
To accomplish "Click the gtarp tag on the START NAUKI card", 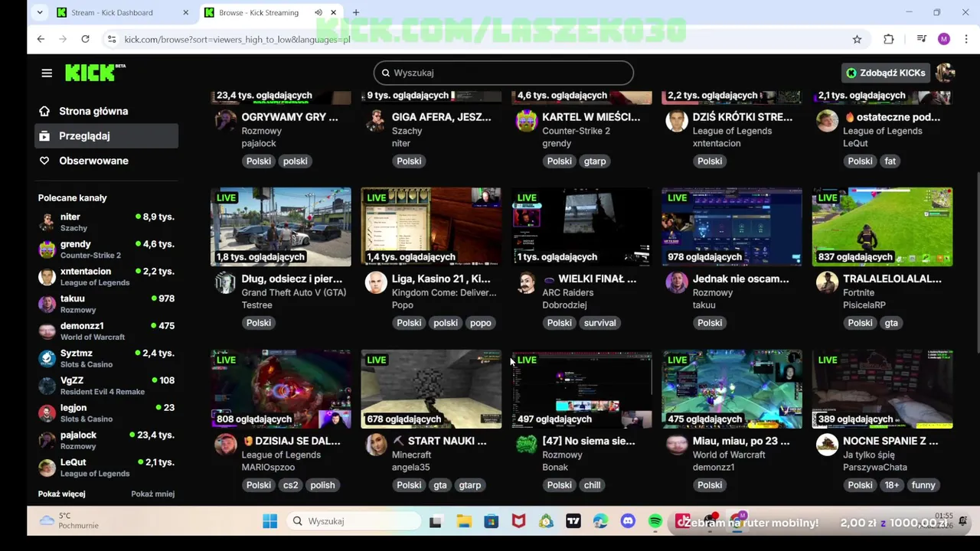I will coord(469,485).
